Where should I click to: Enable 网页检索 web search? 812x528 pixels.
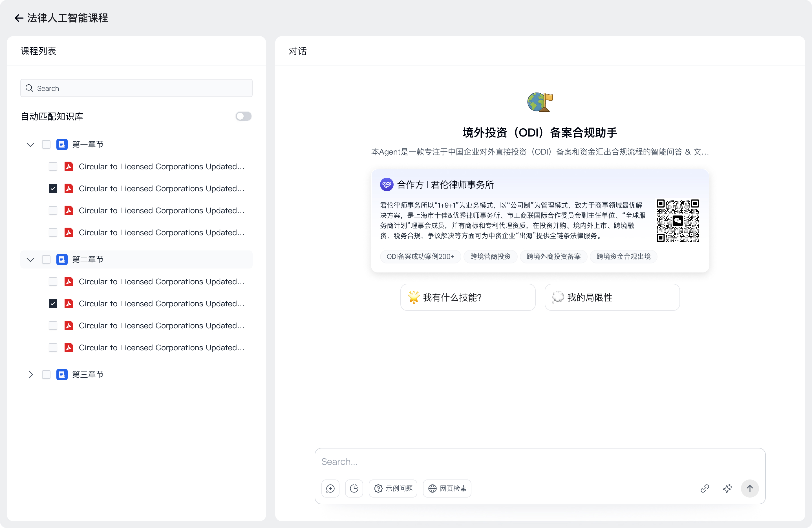[447, 489]
